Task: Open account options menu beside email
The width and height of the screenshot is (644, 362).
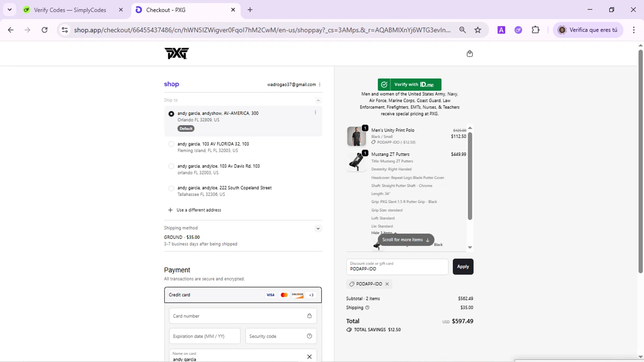Action: [320, 85]
